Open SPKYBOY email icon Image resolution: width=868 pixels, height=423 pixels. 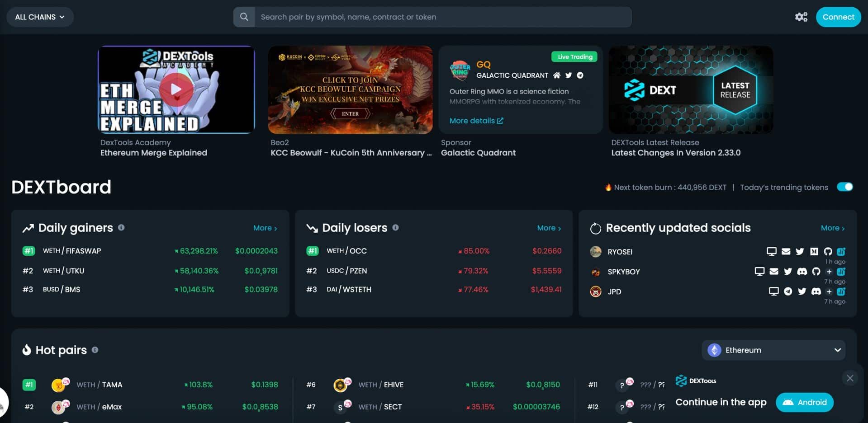774,271
